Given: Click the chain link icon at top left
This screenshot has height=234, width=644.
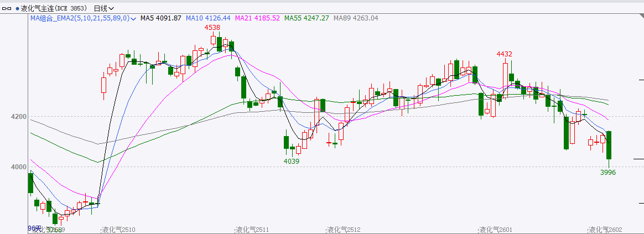Looking at the screenshot, I should [x=7, y=8].
